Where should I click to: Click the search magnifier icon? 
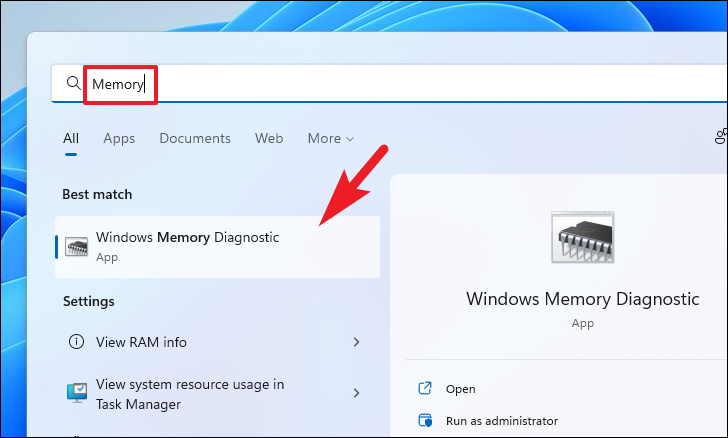click(73, 84)
